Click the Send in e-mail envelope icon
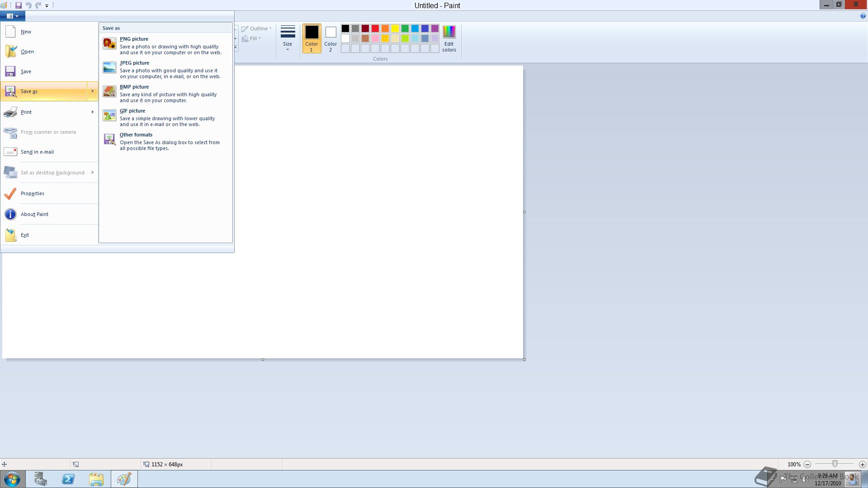Image resolution: width=868 pixels, height=488 pixels. 10,152
